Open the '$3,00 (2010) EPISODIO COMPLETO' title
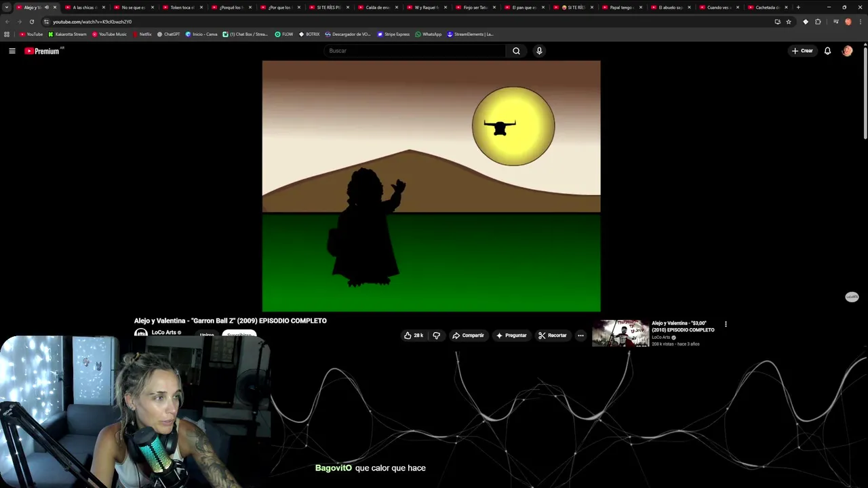868x488 pixels. (683, 327)
